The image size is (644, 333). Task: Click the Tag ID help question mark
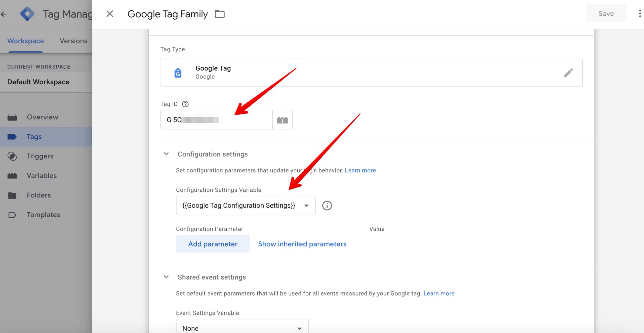click(185, 104)
